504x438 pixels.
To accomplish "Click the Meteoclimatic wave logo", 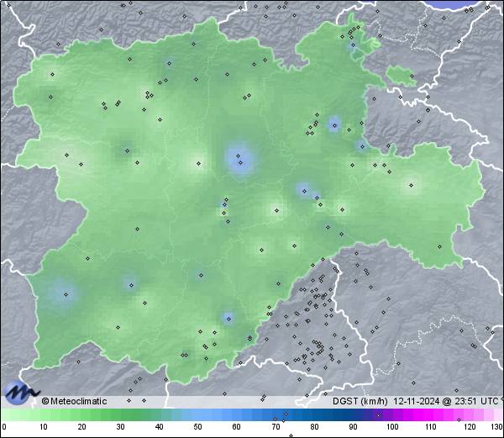I will pyautogui.click(x=21, y=393).
